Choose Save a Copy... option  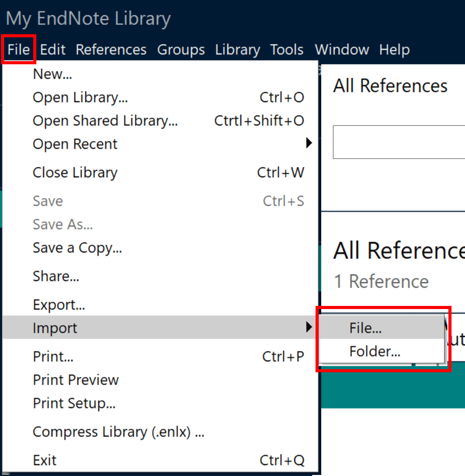(77, 248)
